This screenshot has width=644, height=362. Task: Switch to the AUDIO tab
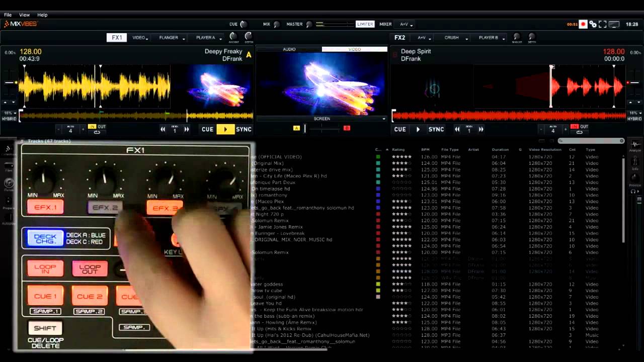point(289,49)
